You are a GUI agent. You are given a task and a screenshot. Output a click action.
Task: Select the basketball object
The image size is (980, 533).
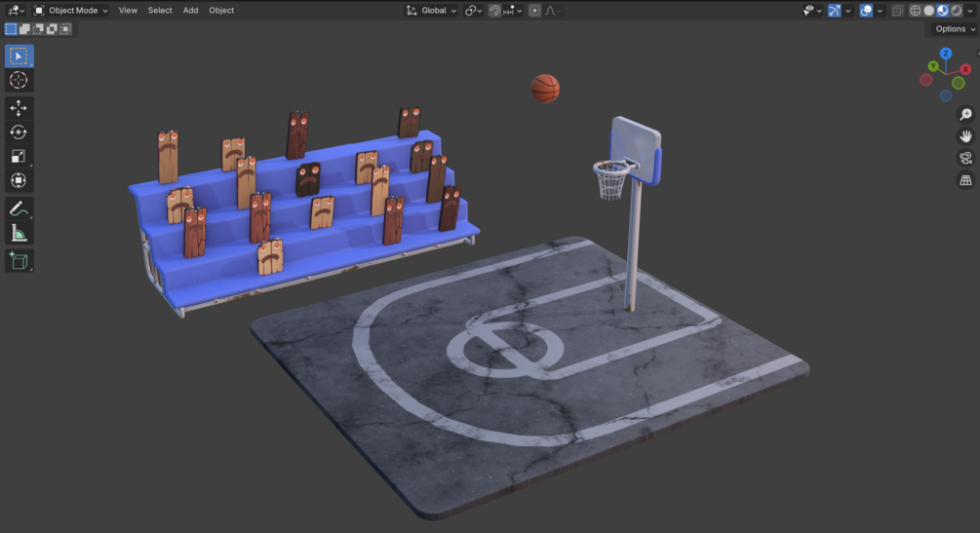click(x=545, y=88)
